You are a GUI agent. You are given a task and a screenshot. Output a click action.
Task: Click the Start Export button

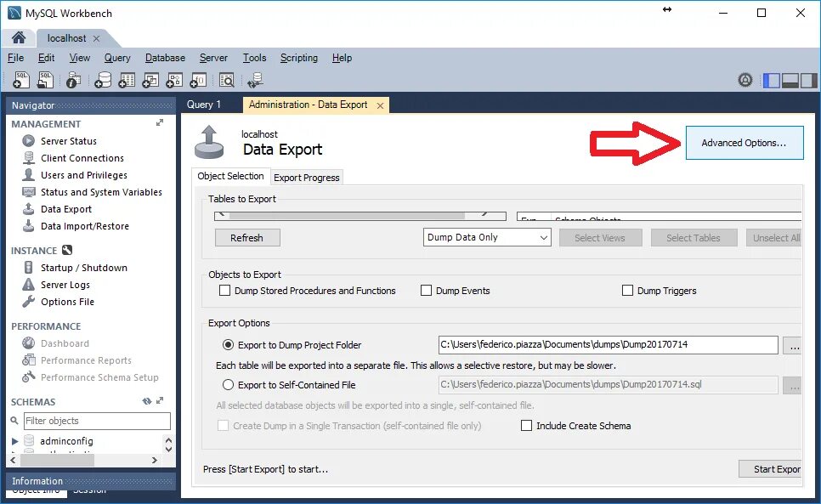coord(770,469)
